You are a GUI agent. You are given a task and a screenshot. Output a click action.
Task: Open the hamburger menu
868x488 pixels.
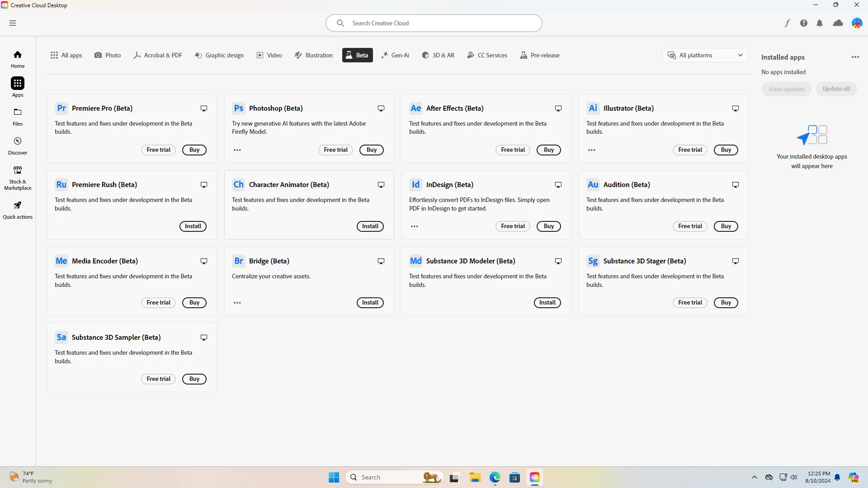13,23
